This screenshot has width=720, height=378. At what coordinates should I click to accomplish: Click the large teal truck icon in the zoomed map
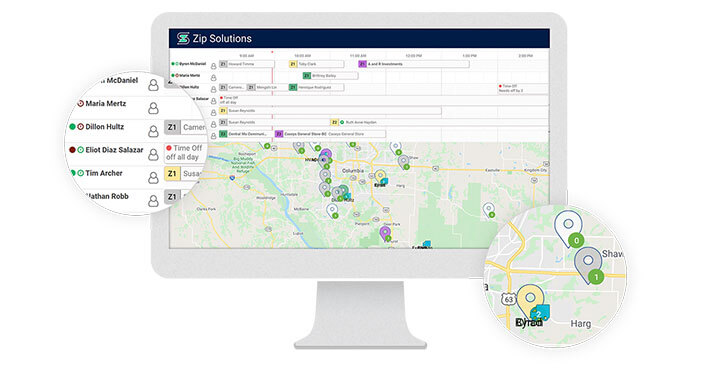[540, 313]
